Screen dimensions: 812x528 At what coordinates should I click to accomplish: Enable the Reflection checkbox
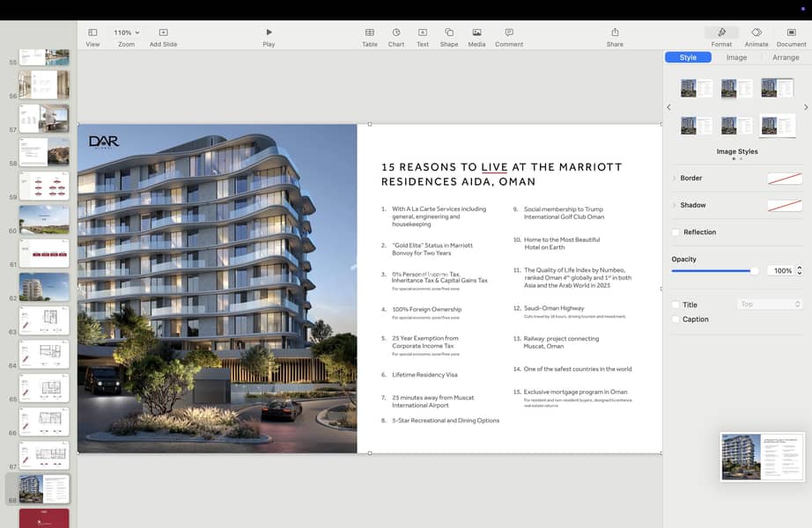coord(675,232)
